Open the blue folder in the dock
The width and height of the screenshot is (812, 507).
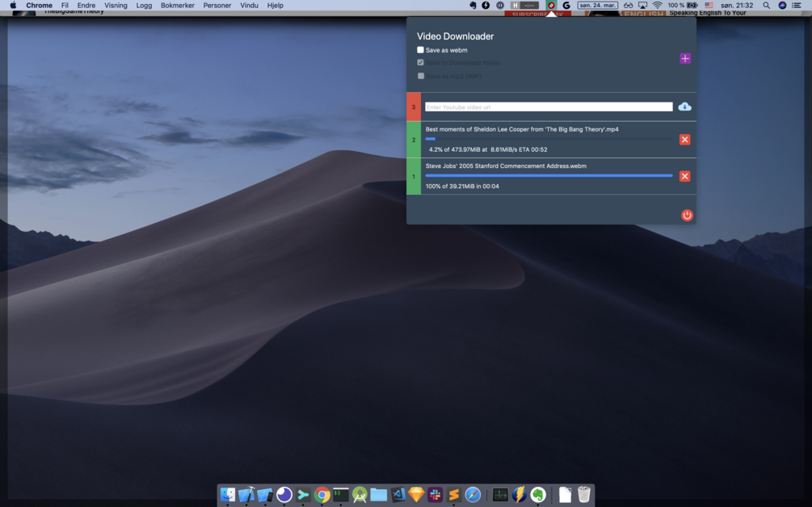(x=379, y=495)
